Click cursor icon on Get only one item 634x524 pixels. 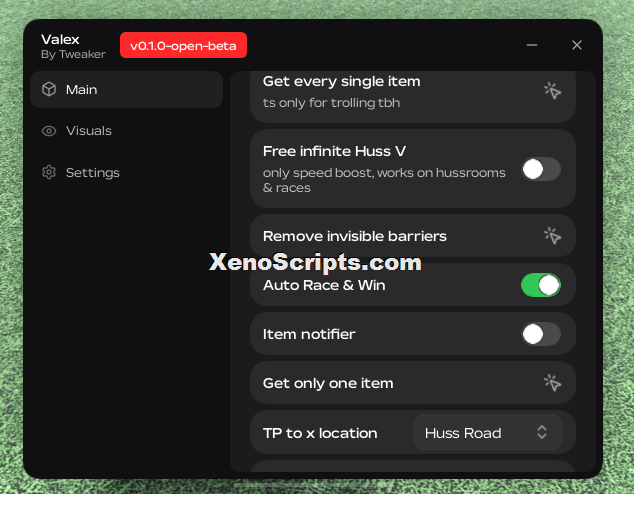point(552,383)
